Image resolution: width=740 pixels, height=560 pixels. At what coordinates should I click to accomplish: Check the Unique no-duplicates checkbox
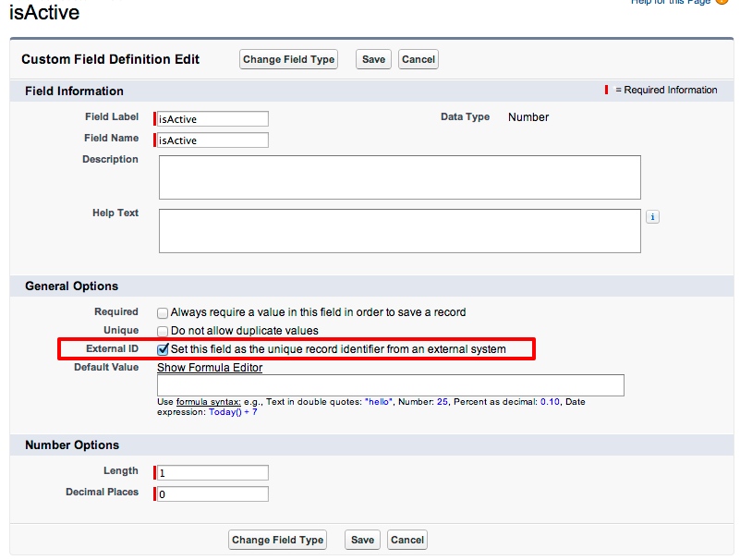click(x=163, y=331)
